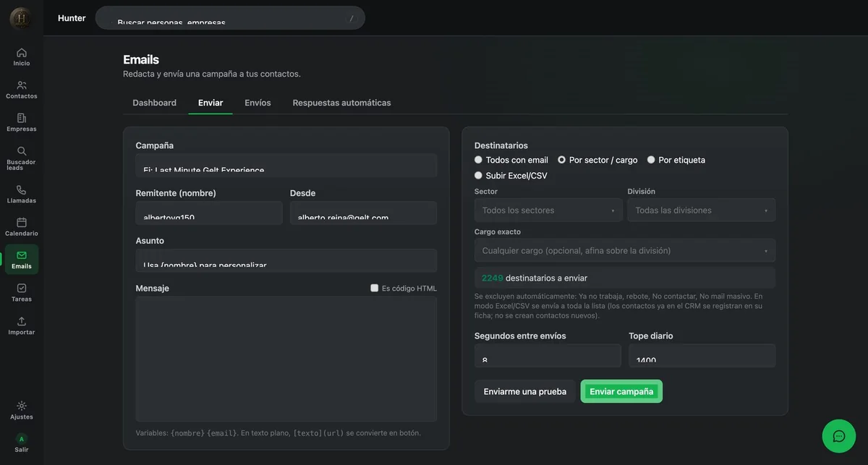Tick the Es código HTML checkbox
The height and width of the screenshot is (465, 868).
[x=375, y=288]
